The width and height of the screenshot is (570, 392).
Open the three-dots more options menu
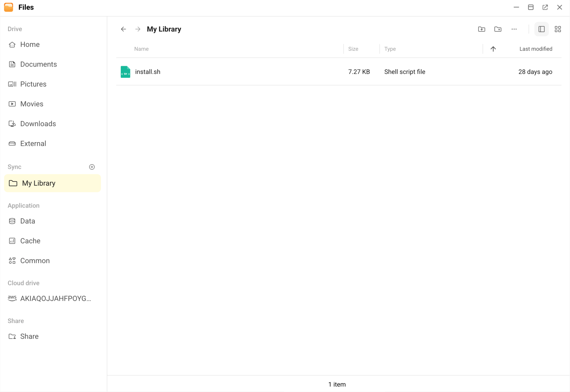pos(514,29)
